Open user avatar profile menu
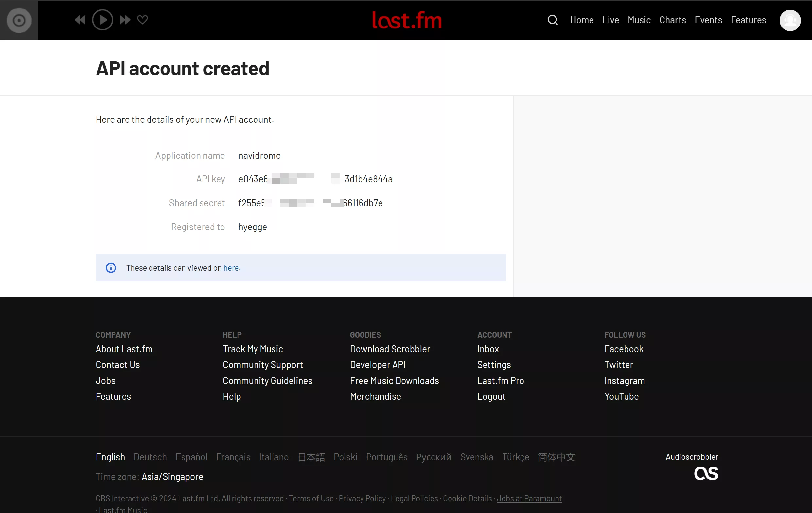812x513 pixels. (x=790, y=20)
